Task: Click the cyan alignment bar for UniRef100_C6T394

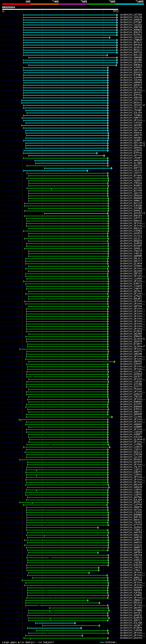Action: pyautogui.click(x=70, y=15)
